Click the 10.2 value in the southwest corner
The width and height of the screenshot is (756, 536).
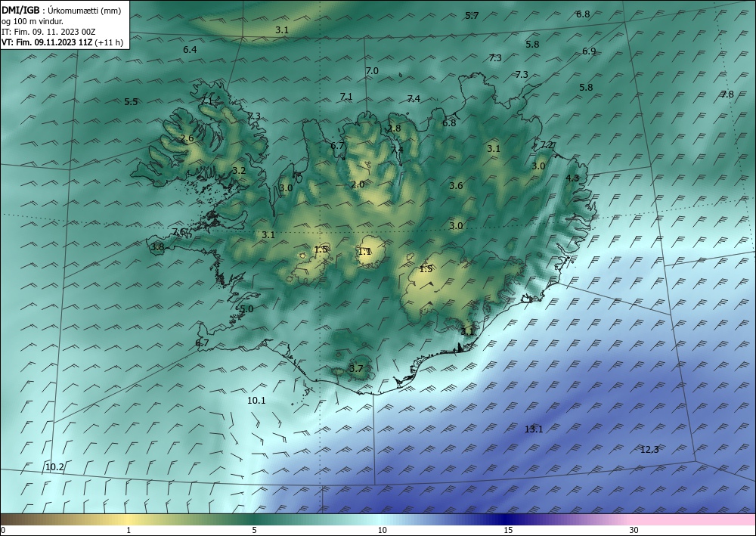[x=54, y=466]
